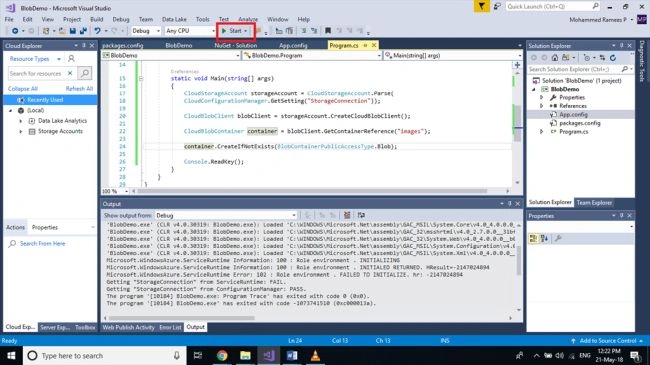The image size is (650, 365).
Task: Click the Alphabetical sort icon in Properties panel
Action: point(545,238)
